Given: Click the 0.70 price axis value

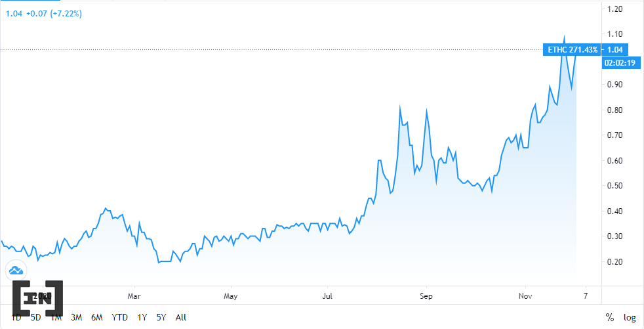Looking at the screenshot, I should point(615,135).
